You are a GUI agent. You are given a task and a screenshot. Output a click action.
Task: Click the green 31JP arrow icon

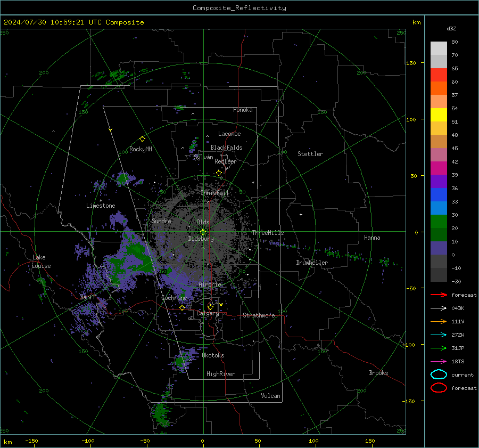439,348
